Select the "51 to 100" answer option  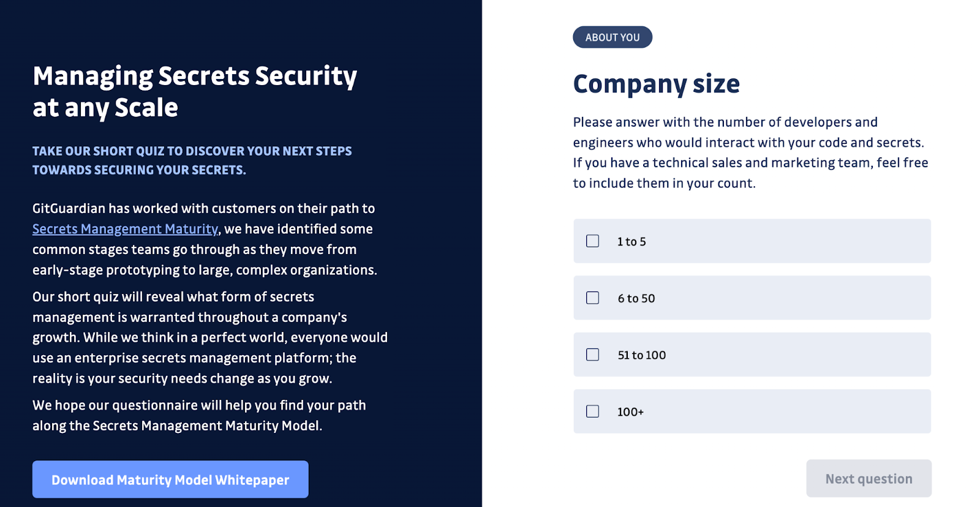(752, 354)
